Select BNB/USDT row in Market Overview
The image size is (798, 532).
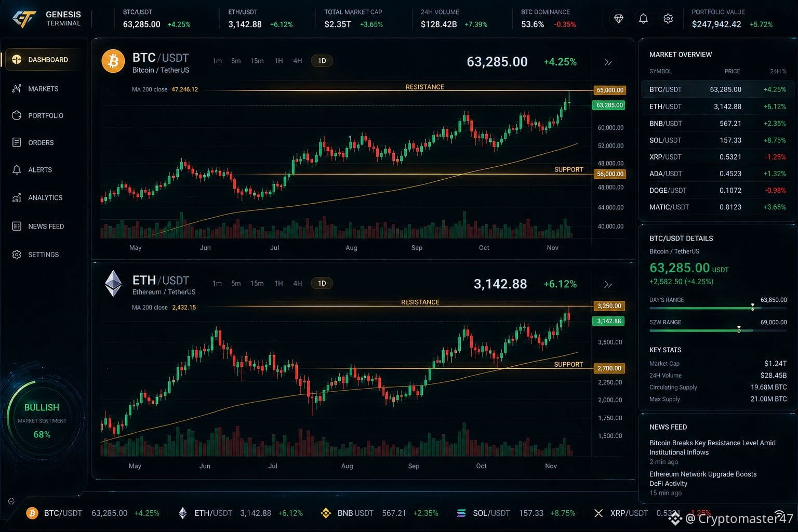click(717, 123)
